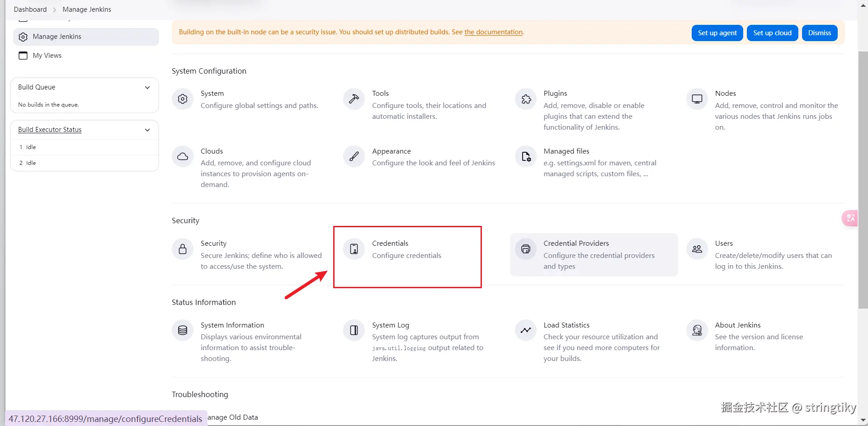Click the Build Queue panel title
Viewport: 868px width, 426px height.
coord(37,87)
